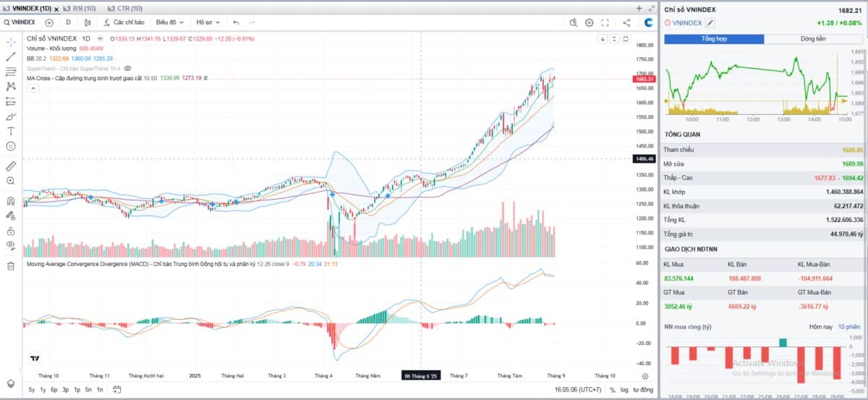Open the time axis settings icon
Viewport: 868px width, 400px height.
pyautogui.click(x=644, y=376)
